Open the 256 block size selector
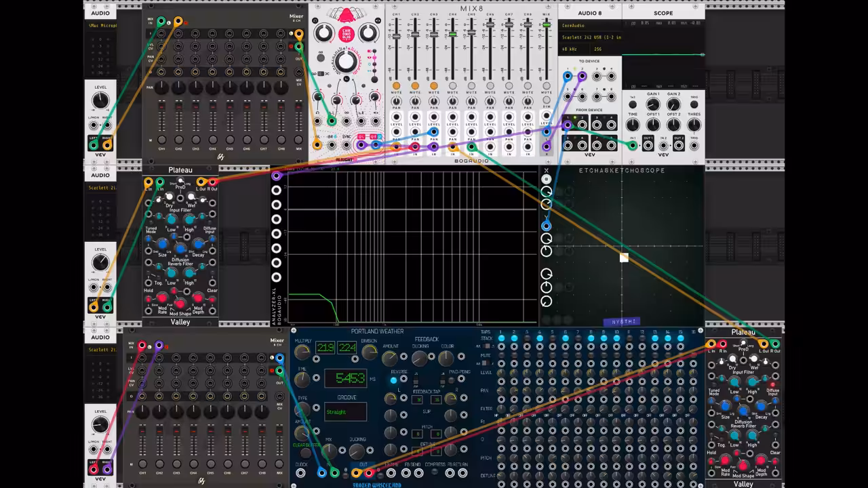868x488 pixels. point(606,49)
